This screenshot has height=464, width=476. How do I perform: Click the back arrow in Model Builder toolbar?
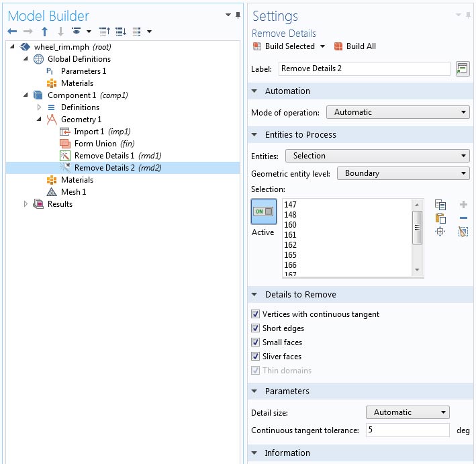[x=12, y=32]
